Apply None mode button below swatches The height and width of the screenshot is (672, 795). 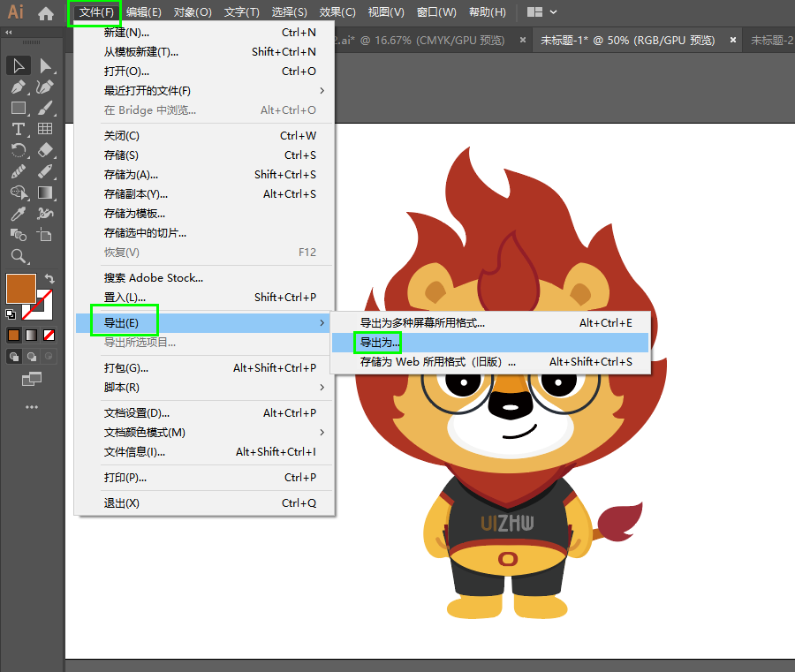[x=49, y=335]
